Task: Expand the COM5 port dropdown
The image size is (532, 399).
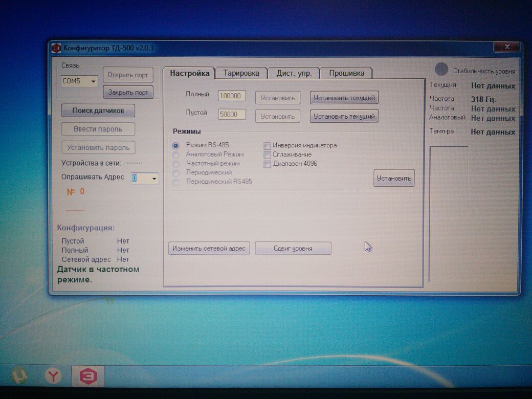Action: click(x=93, y=81)
